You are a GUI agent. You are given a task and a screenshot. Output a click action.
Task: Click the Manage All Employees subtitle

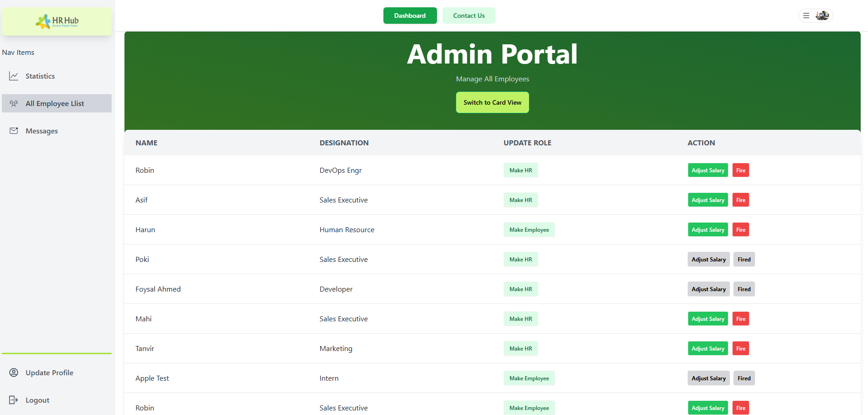click(492, 79)
